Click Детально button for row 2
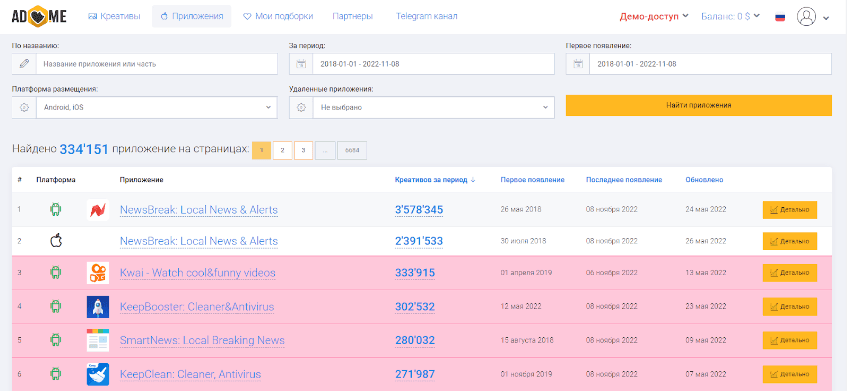The image size is (851, 392). coord(790,241)
